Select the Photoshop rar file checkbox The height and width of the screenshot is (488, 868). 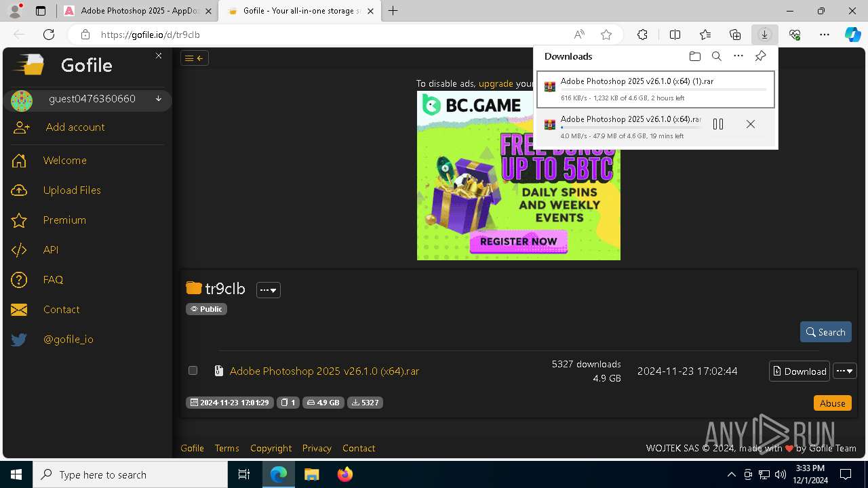[x=193, y=371]
